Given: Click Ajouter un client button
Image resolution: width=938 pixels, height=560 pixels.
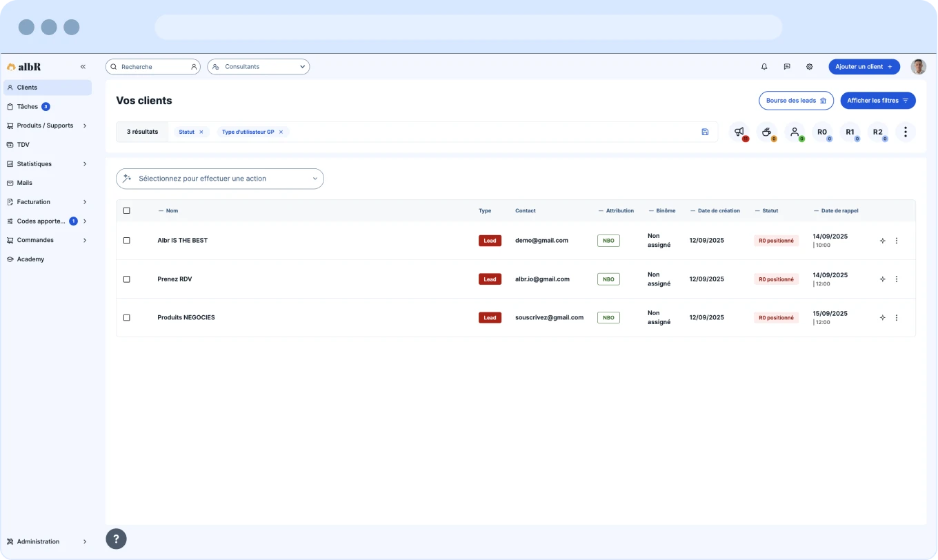Looking at the screenshot, I should [x=864, y=67].
